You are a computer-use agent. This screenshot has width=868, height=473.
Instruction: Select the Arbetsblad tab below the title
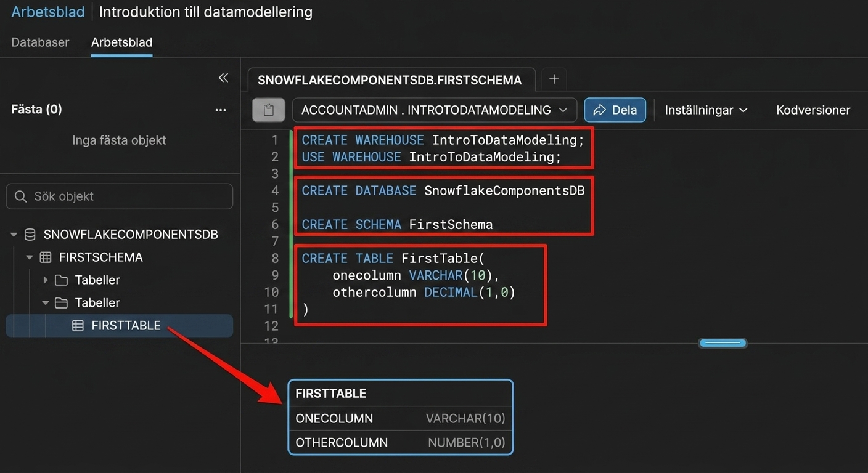(x=121, y=42)
